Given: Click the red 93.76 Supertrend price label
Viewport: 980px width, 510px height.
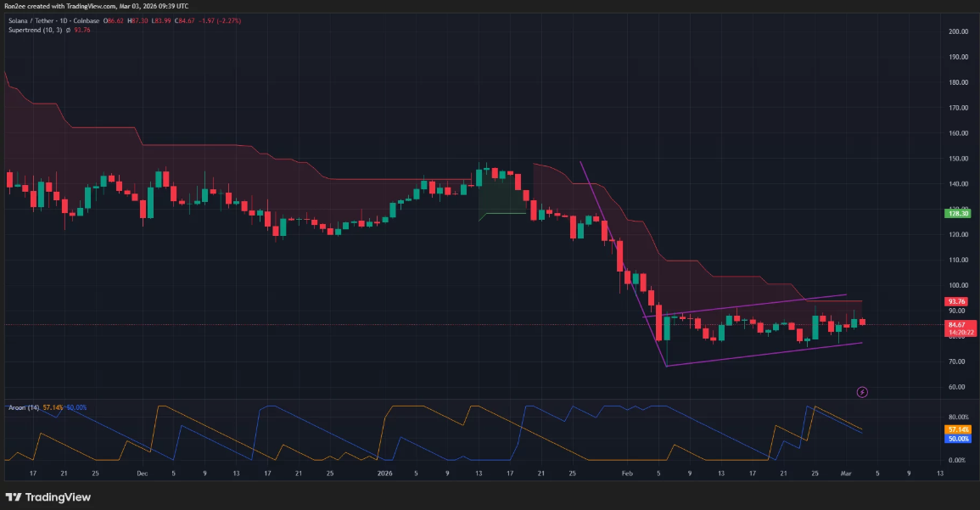Looking at the screenshot, I should tap(956, 301).
